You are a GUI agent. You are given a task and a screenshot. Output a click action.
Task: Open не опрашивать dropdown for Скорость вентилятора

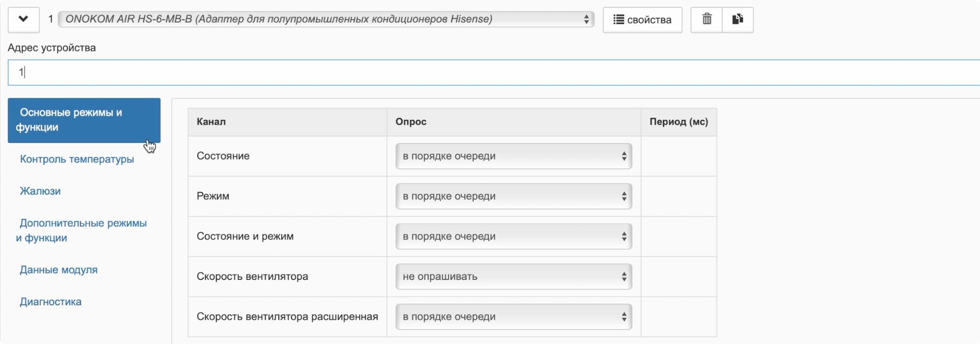pos(513,277)
